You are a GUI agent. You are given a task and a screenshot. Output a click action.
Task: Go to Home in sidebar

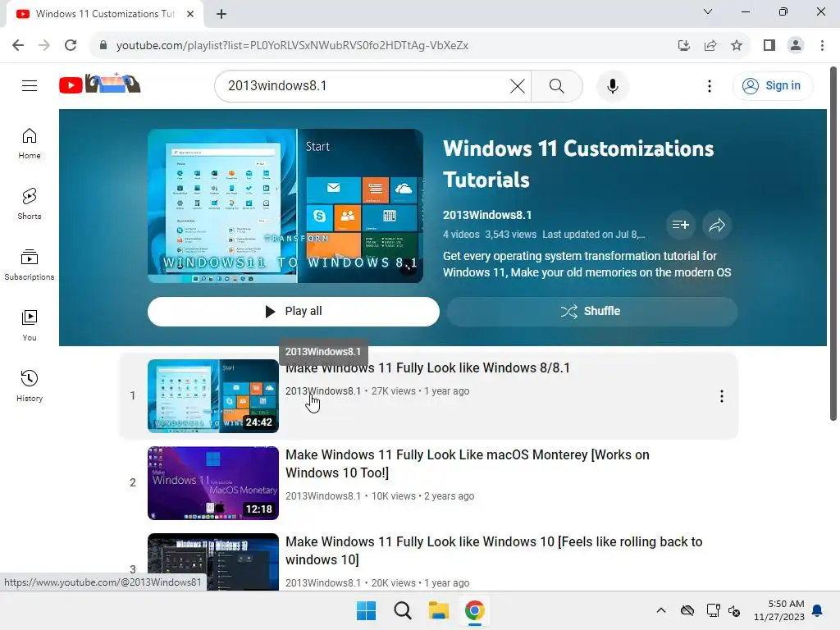coord(30,144)
